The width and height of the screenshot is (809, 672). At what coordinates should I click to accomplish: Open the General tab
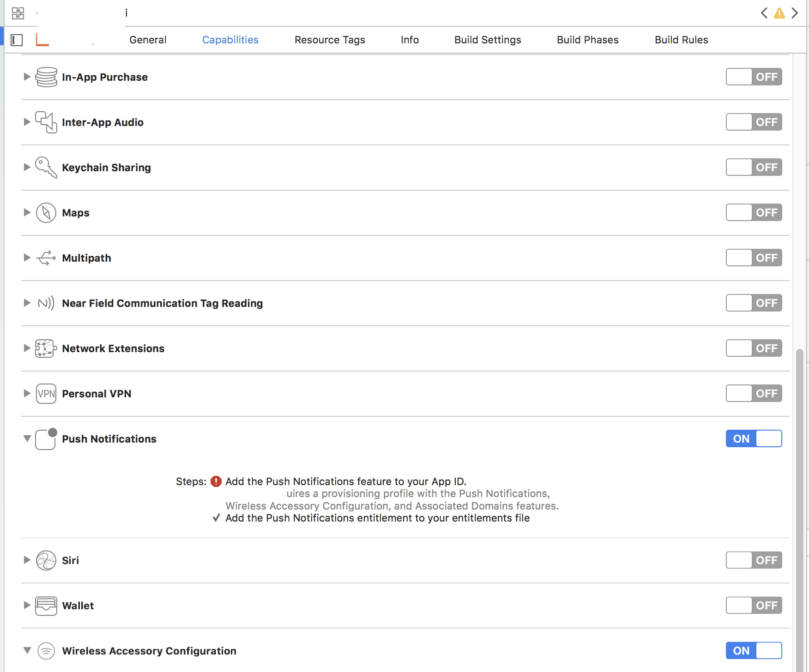(x=148, y=40)
